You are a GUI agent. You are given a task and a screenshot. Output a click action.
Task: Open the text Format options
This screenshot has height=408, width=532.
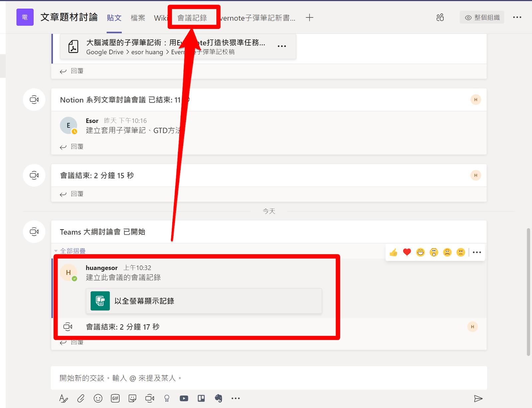coord(64,398)
